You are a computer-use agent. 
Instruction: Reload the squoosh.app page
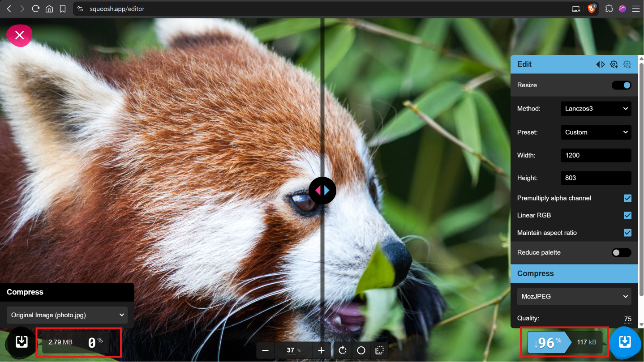pos(36,9)
